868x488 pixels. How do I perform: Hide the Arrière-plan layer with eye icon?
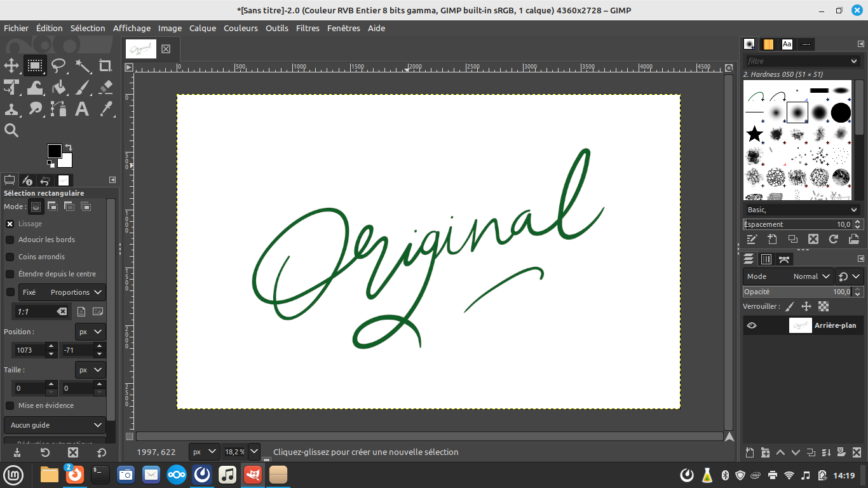(x=752, y=325)
